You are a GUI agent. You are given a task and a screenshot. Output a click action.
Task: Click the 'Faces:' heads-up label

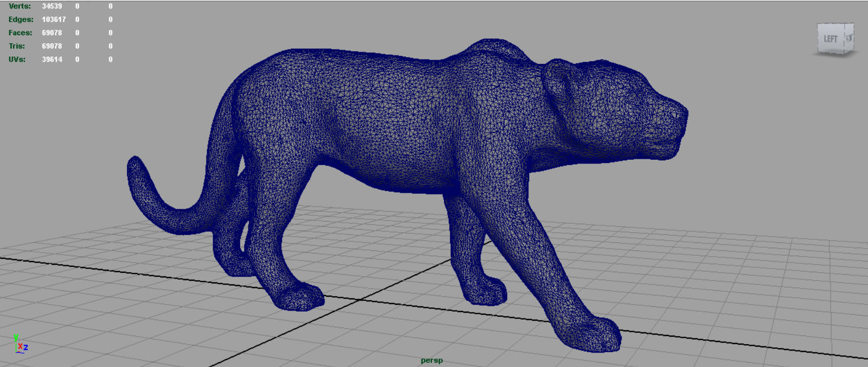[x=20, y=33]
